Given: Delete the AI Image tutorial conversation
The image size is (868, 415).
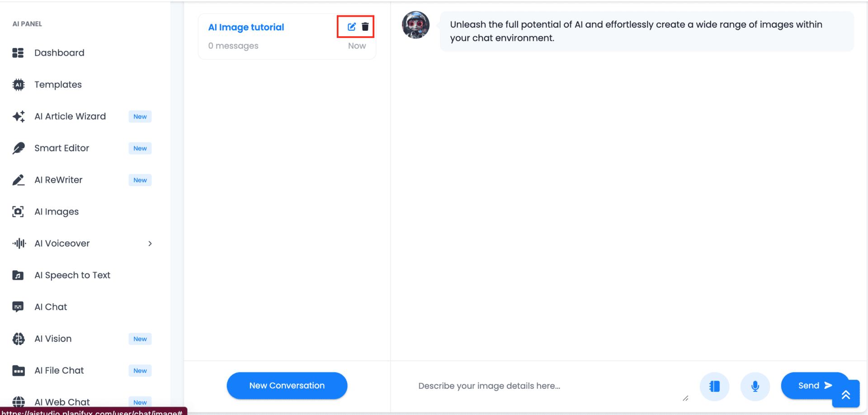Looking at the screenshot, I should tap(365, 27).
